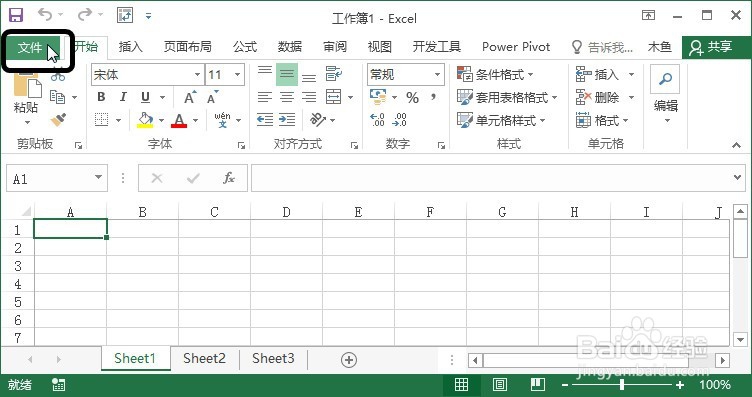The image size is (752, 397).
Task: Align text right
Action: (309, 97)
